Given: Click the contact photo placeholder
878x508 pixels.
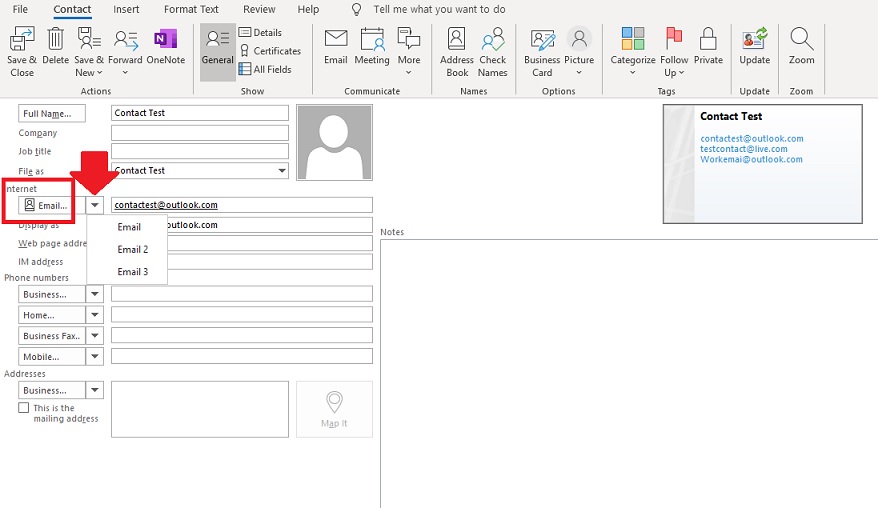Looking at the screenshot, I should click(x=334, y=142).
